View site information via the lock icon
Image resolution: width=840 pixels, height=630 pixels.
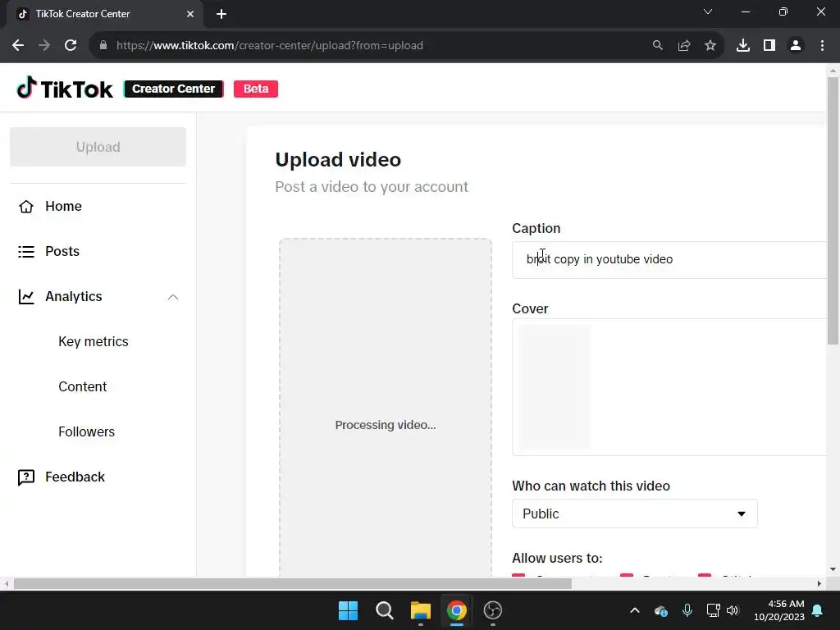[x=103, y=46]
